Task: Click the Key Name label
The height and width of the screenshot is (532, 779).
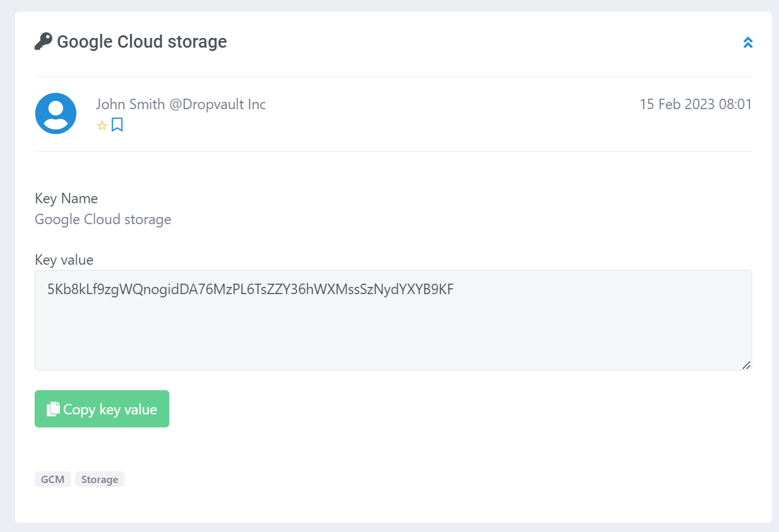Action: (66, 198)
